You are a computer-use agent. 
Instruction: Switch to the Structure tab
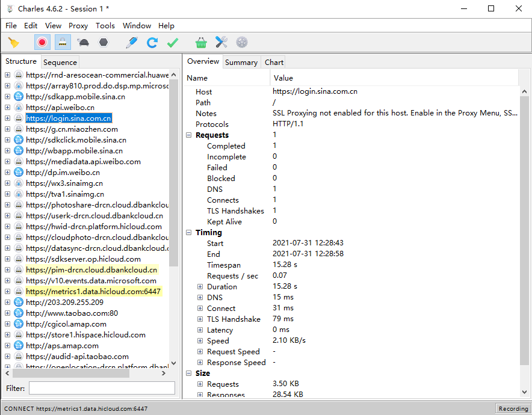[x=21, y=61]
